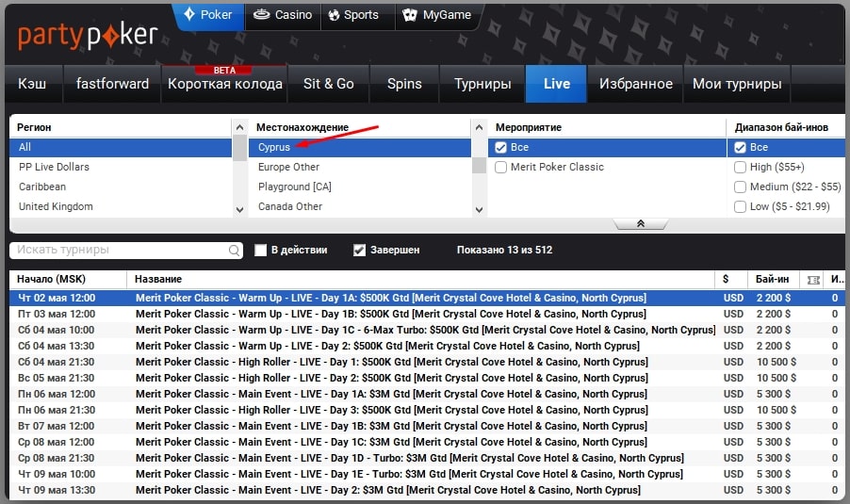Toggle the Все buy-in range checkbox

tap(740, 147)
